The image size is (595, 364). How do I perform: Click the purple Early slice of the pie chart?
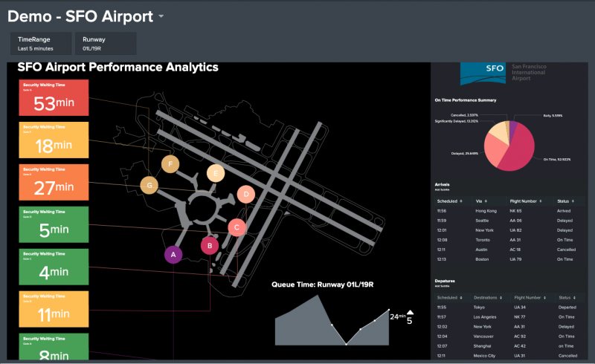512,129
